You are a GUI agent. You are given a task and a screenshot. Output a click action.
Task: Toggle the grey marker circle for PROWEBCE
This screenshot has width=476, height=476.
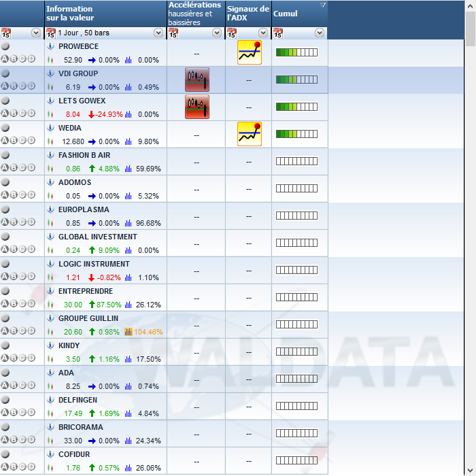(x=5, y=46)
